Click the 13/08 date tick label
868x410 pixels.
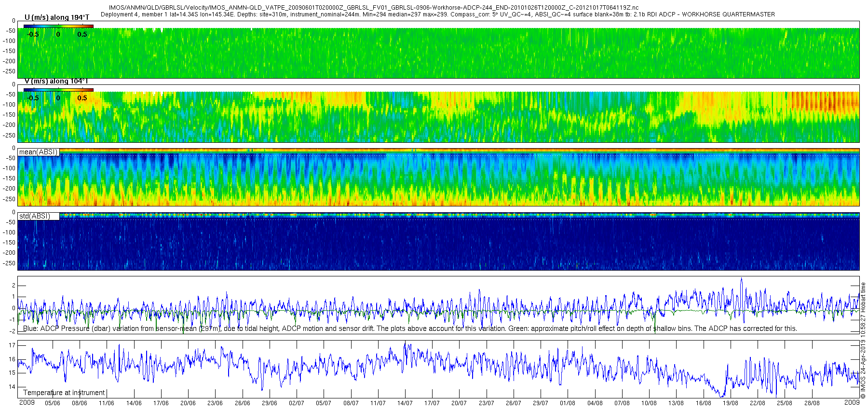click(676, 403)
